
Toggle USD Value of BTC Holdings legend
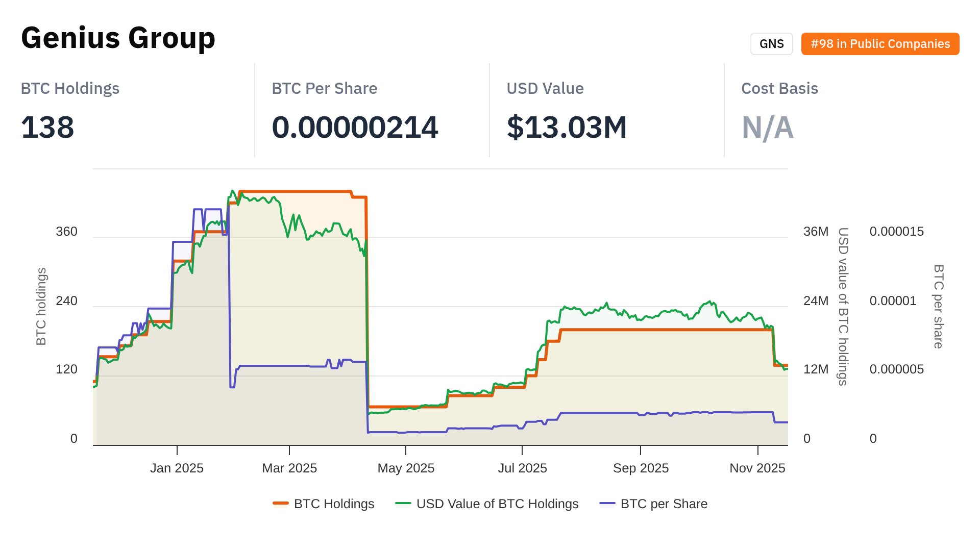tap(497, 504)
